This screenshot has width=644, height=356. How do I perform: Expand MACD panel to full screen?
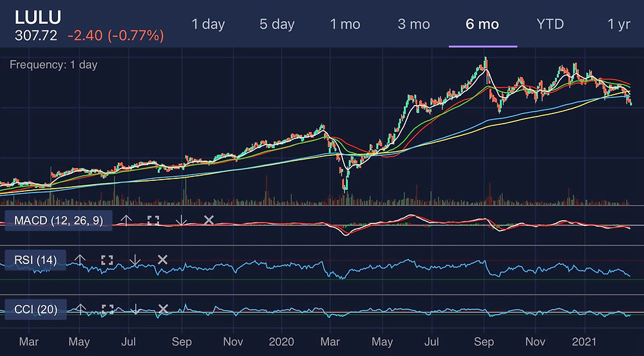pos(153,221)
